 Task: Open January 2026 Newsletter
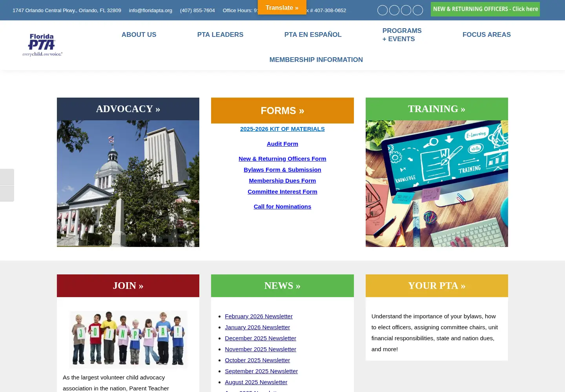pos(257,327)
